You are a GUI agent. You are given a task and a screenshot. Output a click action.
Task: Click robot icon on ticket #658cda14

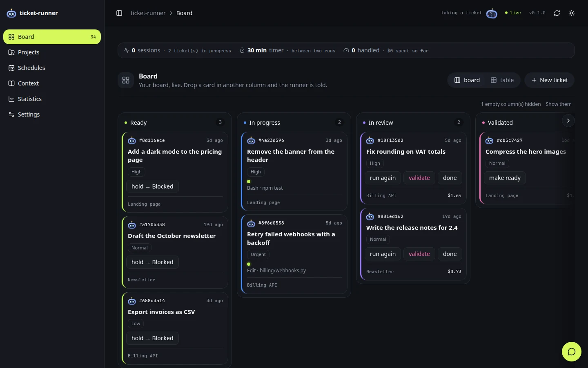[x=132, y=301]
